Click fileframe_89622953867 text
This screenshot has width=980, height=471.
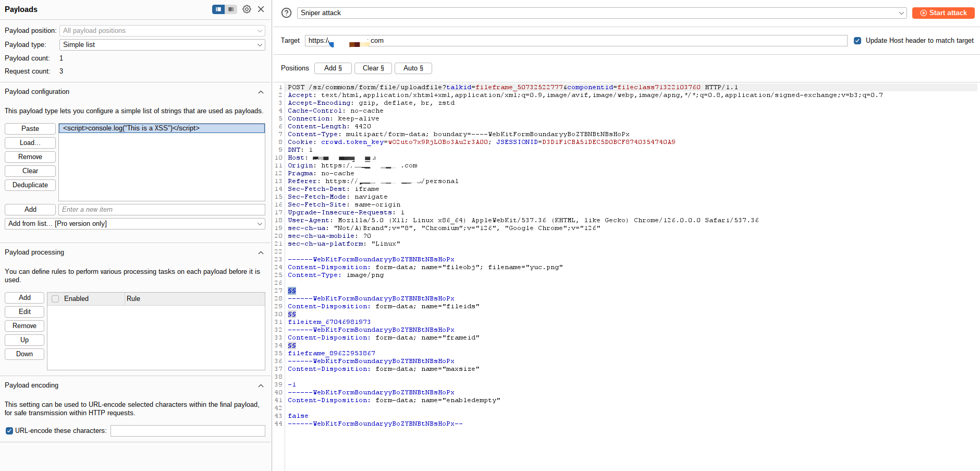click(x=331, y=354)
